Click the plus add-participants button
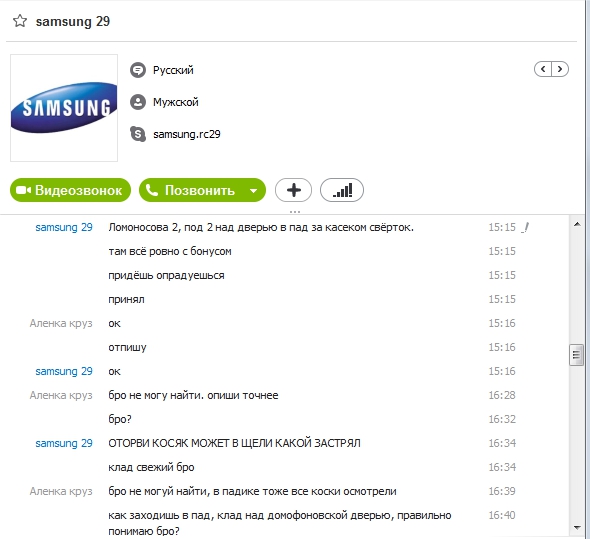 [x=293, y=190]
